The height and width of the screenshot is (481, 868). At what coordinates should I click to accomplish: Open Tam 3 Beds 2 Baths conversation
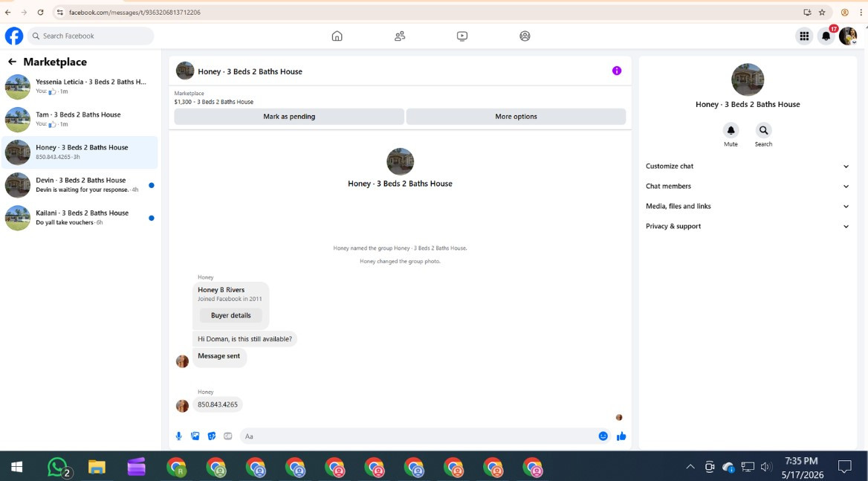click(x=80, y=119)
